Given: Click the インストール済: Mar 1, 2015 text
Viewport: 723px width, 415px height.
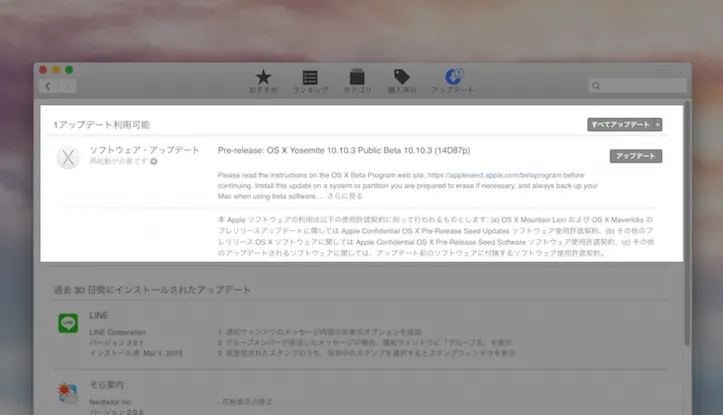Looking at the screenshot, I should pos(136,353).
